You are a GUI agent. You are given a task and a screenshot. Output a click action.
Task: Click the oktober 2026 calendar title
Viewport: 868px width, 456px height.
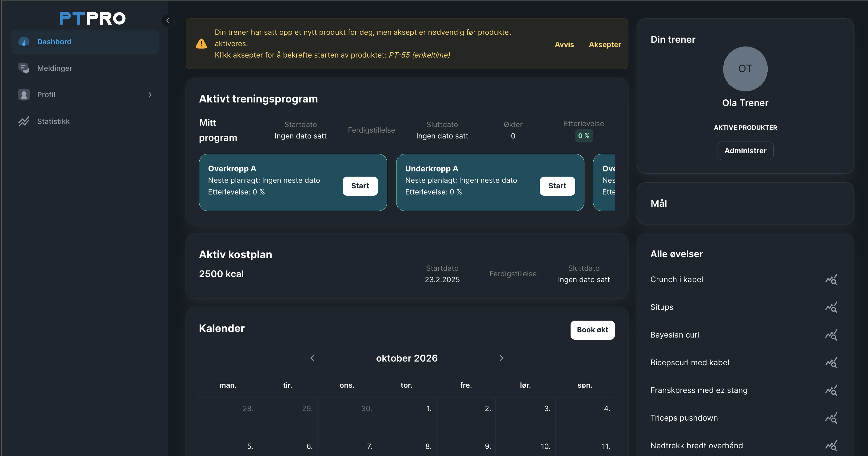407,358
